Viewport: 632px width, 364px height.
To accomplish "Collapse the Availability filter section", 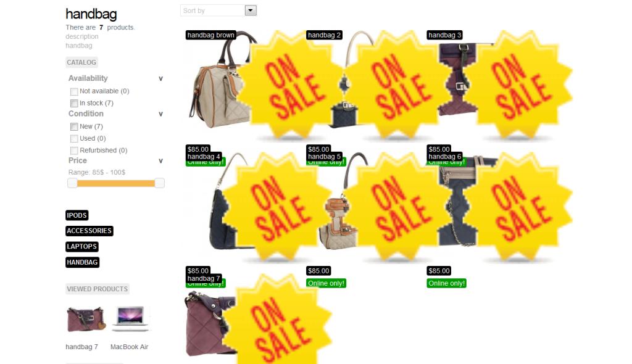I will click(x=160, y=78).
